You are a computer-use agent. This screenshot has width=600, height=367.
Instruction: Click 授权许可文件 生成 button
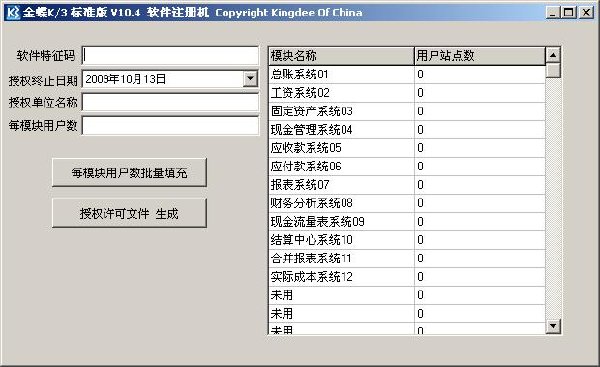click(x=129, y=214)
